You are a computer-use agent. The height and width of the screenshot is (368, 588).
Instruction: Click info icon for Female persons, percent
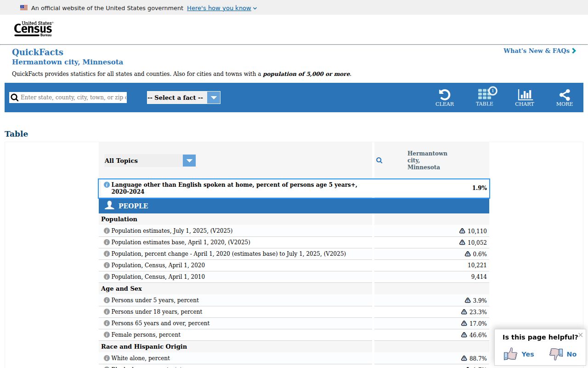(x=107, y=335)
